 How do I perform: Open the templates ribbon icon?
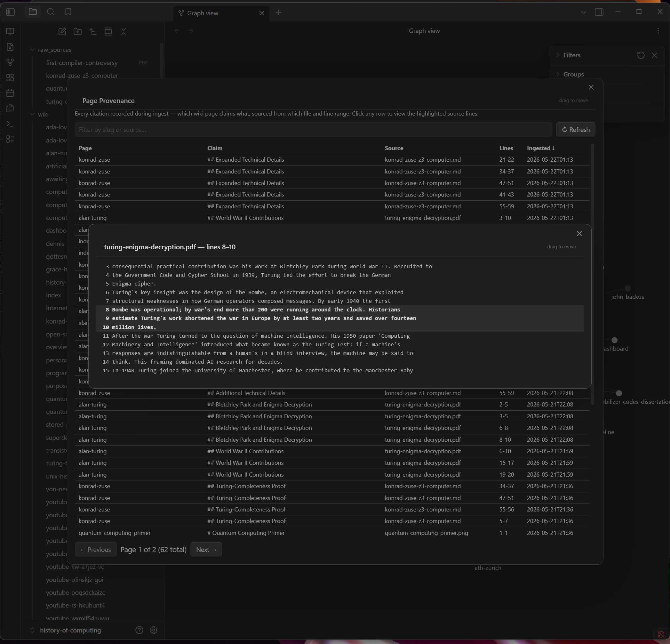[x=10, y=109]
